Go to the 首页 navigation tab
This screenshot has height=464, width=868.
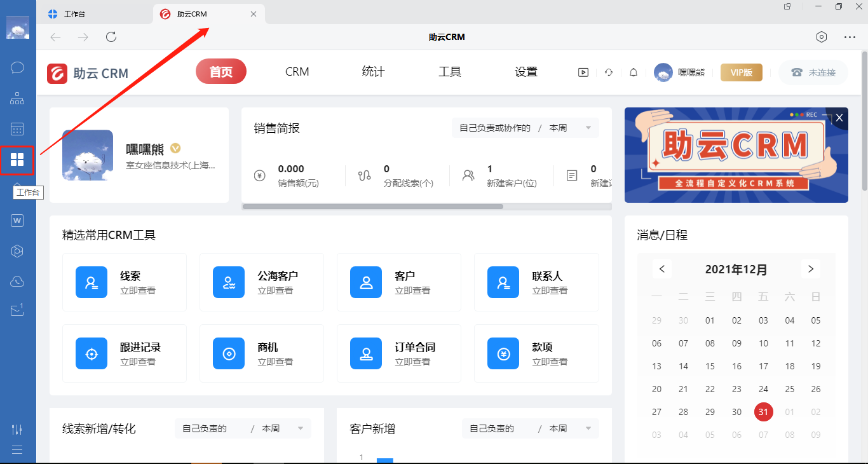click(221, 72)
